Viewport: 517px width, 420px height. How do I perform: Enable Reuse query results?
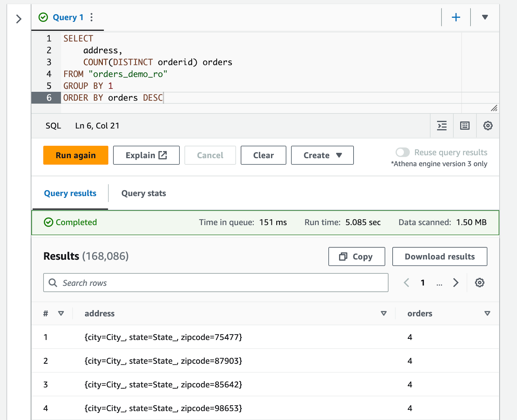[x=403, y=152]
